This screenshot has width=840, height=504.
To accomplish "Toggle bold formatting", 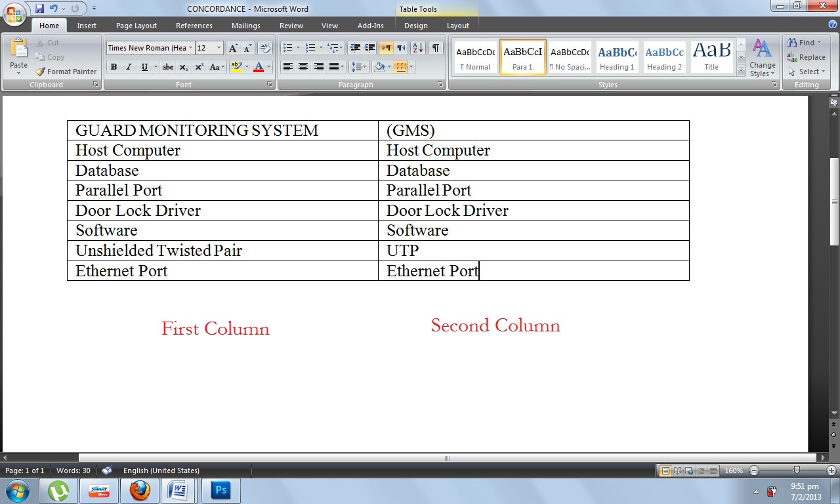I will click(x=113, y=67).
